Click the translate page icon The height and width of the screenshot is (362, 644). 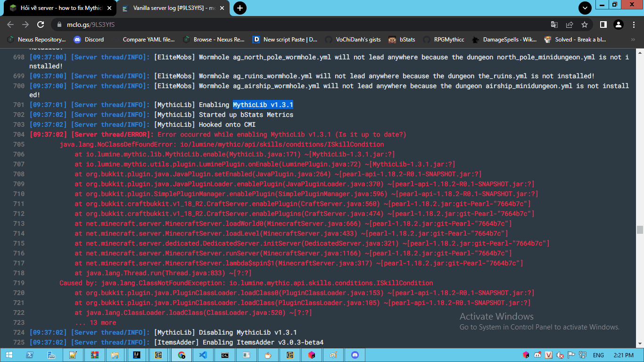(x=554, y=25)
